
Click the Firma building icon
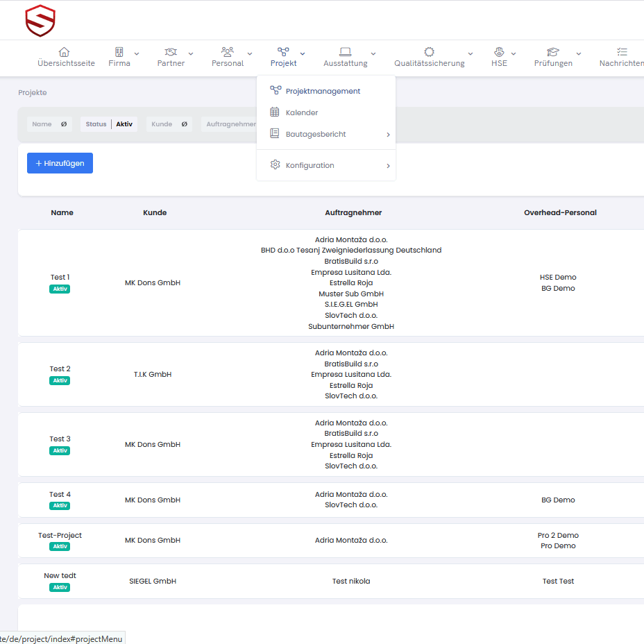click(119, 52)
